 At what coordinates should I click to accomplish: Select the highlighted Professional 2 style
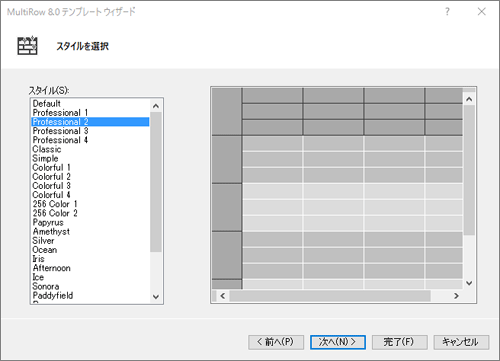(x=90, y=122)
